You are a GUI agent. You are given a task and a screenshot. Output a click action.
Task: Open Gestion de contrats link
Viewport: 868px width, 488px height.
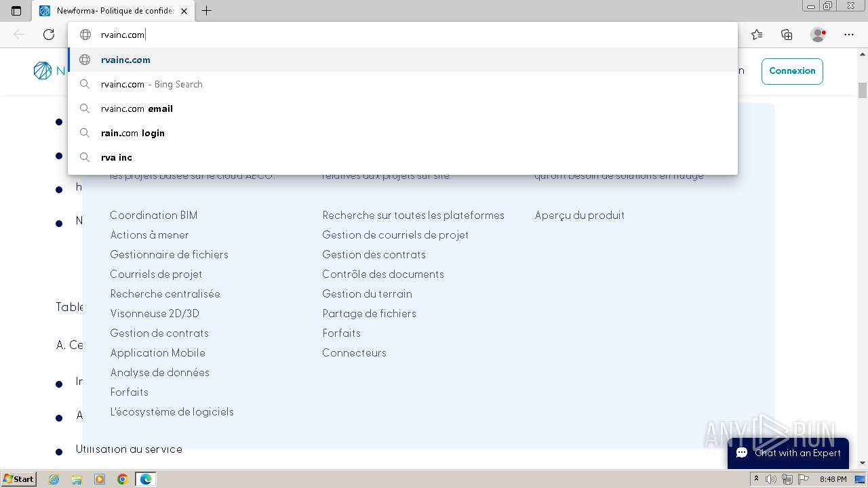click(159, 333)
